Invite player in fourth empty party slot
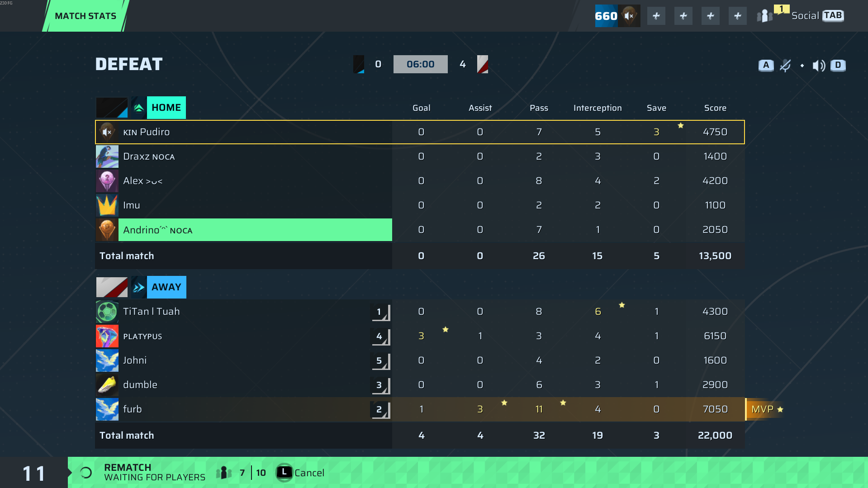The height and width of the screenshot is (488, 868). 738,16
